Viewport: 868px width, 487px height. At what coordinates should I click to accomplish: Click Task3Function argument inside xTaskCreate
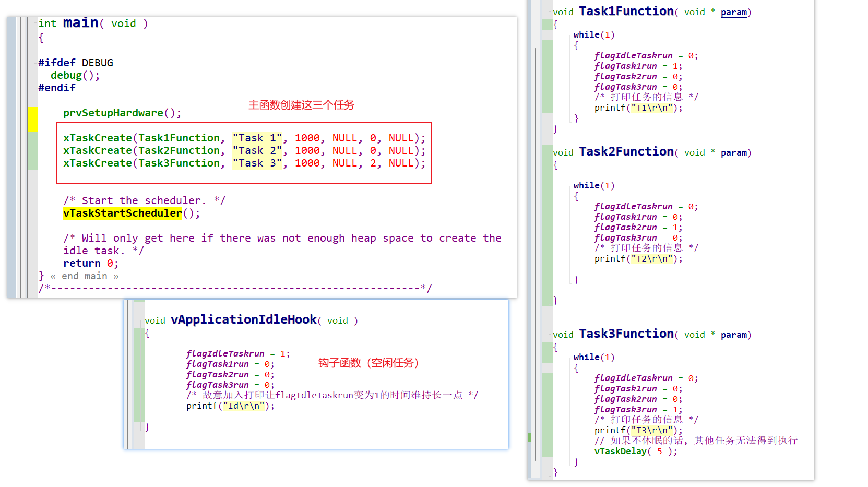[x=179, y=163]
